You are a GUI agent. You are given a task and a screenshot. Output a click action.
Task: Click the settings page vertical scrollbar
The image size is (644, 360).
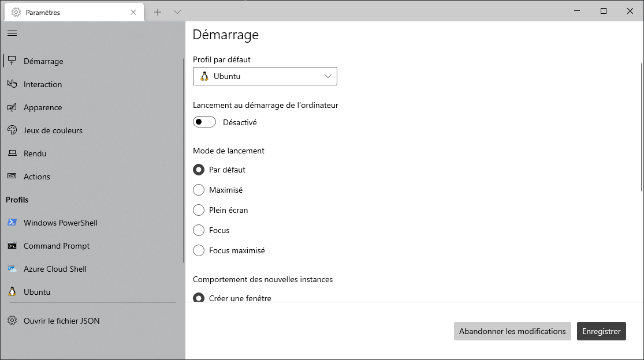click(642, 127)
